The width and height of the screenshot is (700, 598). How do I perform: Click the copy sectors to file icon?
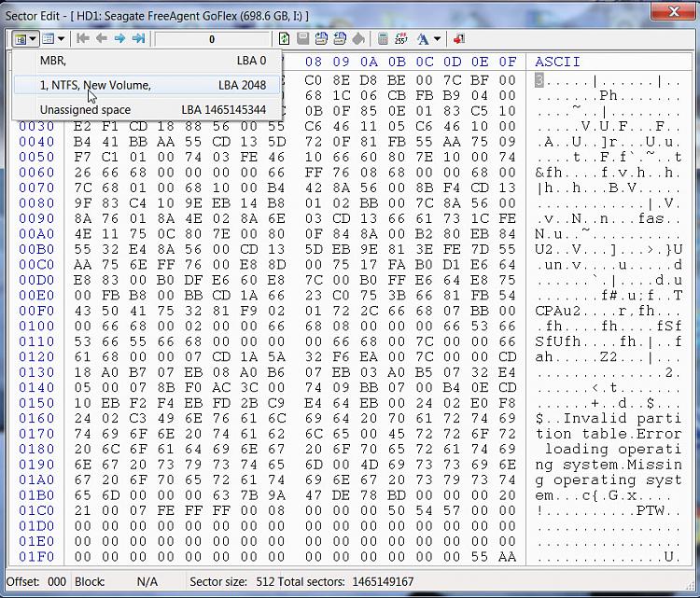coord(321,39)
